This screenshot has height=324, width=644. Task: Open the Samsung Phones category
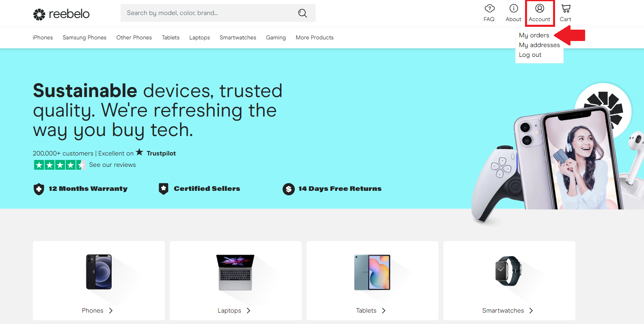[x=84, y=37]
